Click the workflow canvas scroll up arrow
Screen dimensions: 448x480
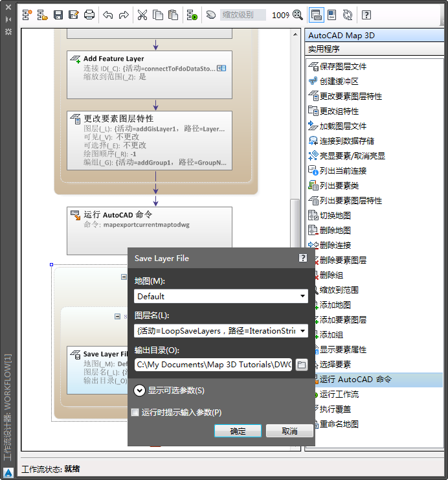tap(295, 34)
